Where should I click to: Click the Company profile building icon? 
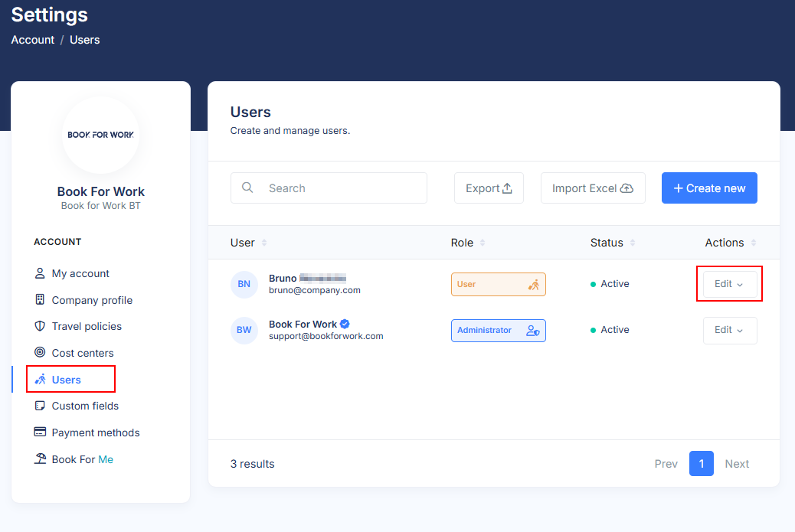pyautogui.click(x=40, y=299)
